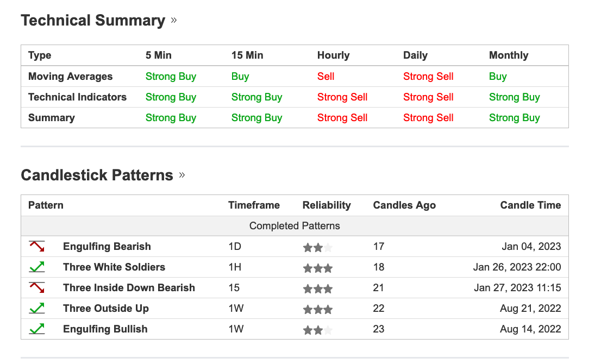601x364 pixels.
Task: Click the Daily Summary Strong Sell value
Action: [428, 118]
